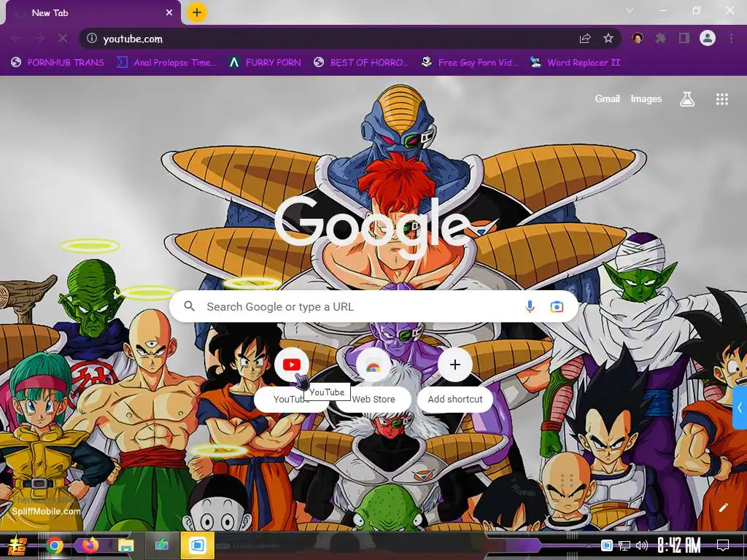Click the Search Google or type a URL box
The height and width of the screenshot is (560, 747).
[x=374, y=307]
